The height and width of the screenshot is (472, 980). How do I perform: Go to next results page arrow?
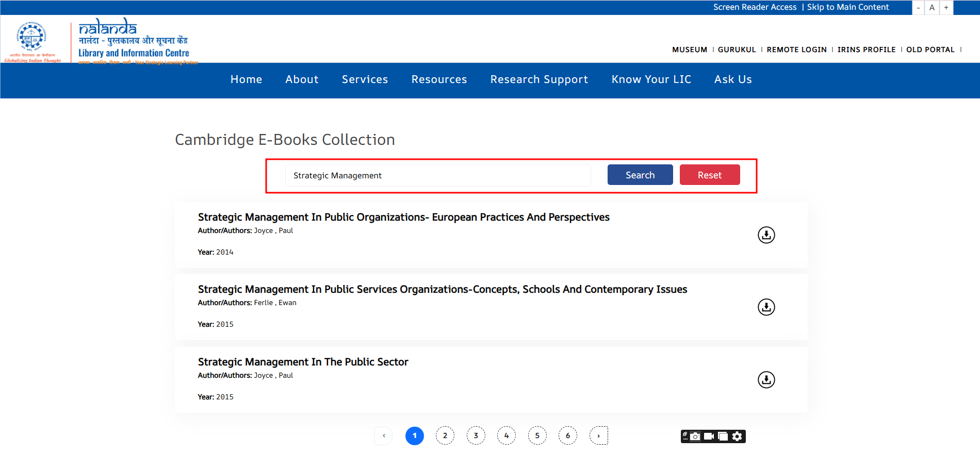coord(598,435)
